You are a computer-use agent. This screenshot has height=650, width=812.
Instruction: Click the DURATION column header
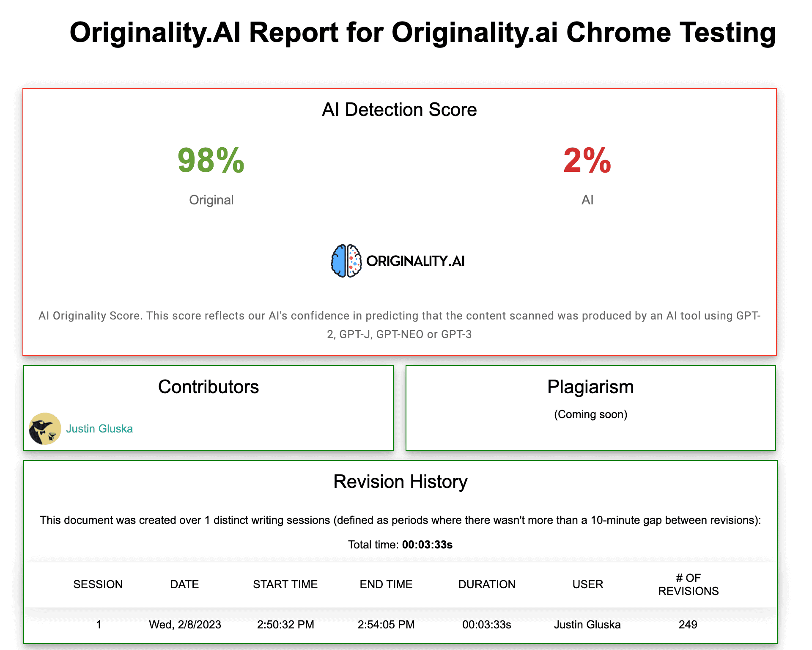point(487,584)
